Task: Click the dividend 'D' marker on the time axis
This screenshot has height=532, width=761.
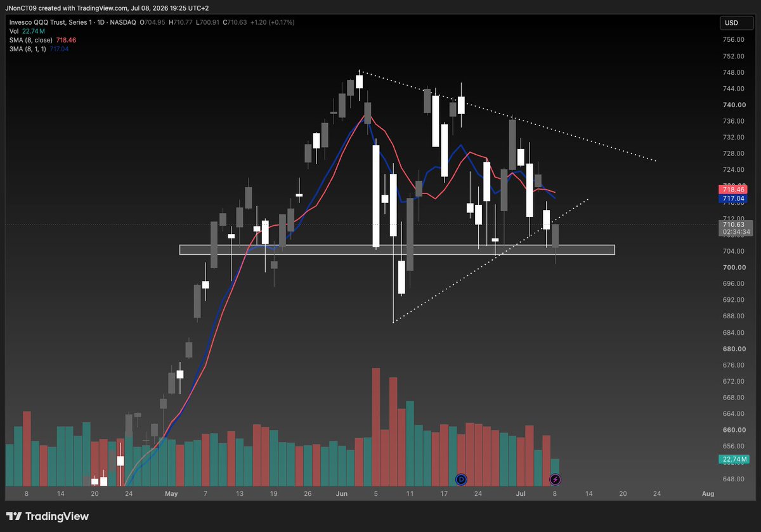Action: click(461, 479)
